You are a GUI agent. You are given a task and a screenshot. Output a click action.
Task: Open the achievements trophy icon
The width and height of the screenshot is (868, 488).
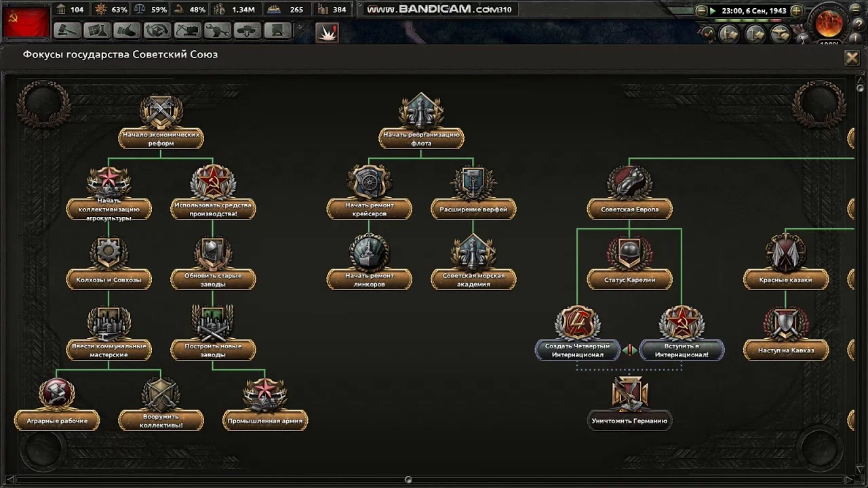coord(804,39)
